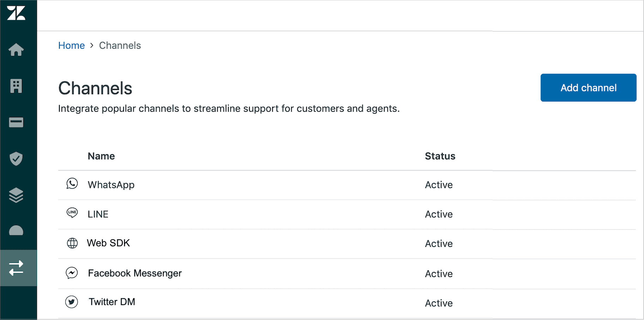Click the Integrate popular channels description
Image resolution: width=644 pixels, height=320 pixels.
tap(229, 109)
